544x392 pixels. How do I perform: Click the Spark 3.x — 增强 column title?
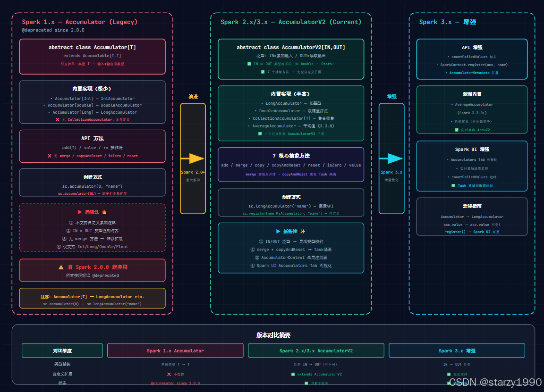pyautogui.click(x=447, y=22)
